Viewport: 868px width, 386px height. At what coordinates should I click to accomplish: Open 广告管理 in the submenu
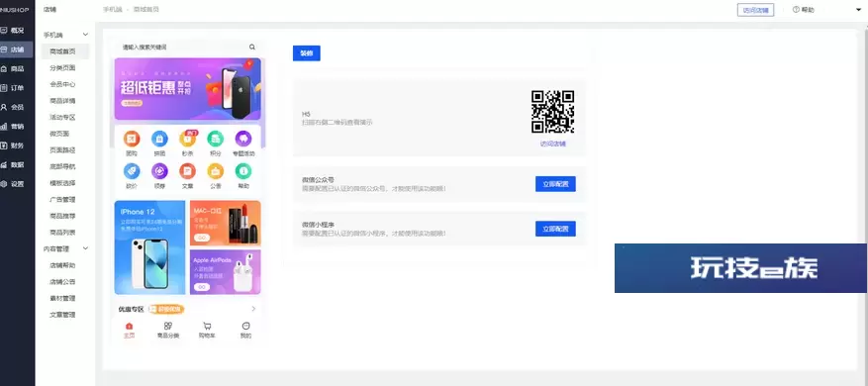[63, 199]
